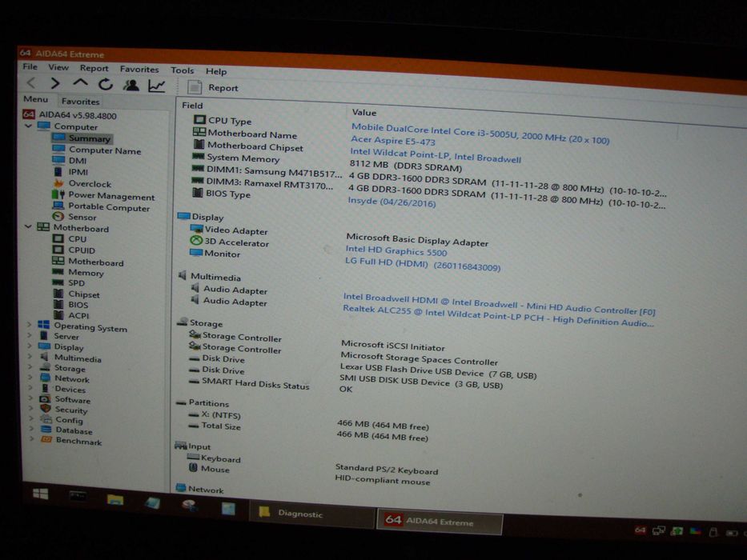
Task: Expand the Security tree node
Action: (x=31, y=409)
